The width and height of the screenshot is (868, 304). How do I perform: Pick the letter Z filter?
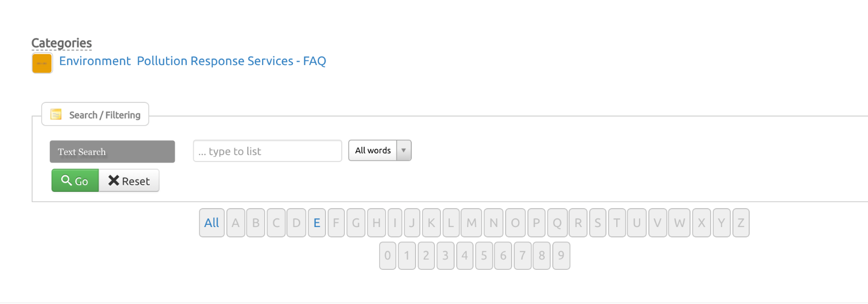coord(741,223)
